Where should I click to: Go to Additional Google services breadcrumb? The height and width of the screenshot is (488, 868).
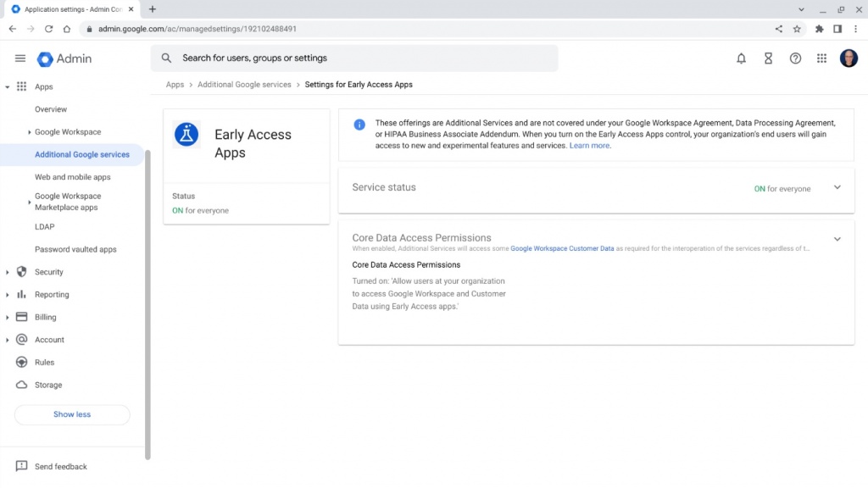(x=244, y=85)
